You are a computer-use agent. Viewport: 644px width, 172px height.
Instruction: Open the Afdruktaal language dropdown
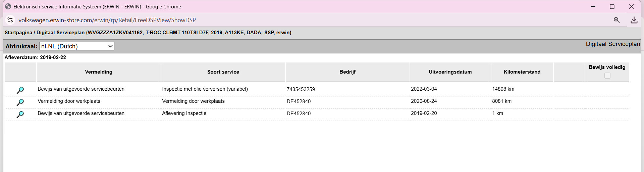pyautogui.click(x=77, y=46)
